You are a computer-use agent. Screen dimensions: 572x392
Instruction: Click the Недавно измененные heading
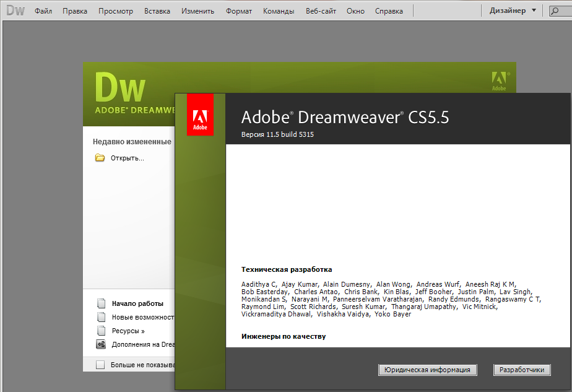pyautogui.click(x=132, y=142)
